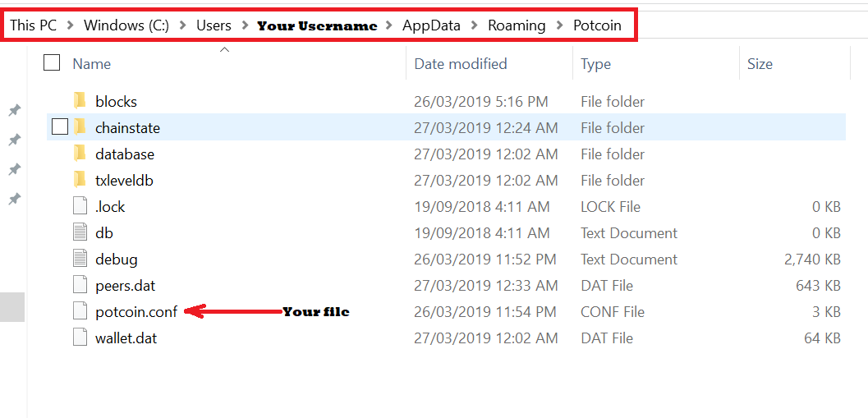Click the .lock file icon
The width and height of the screenshot is (868, 418).
click(80, 206)
